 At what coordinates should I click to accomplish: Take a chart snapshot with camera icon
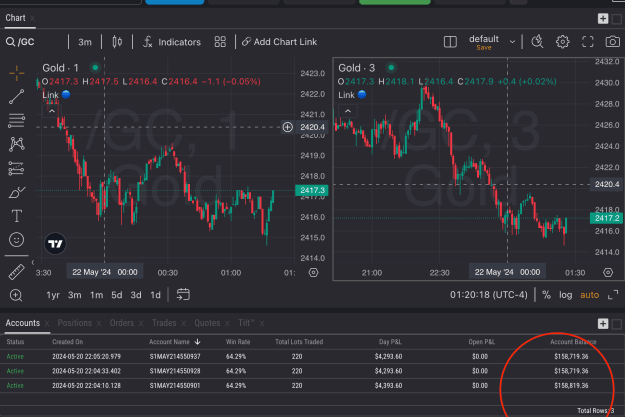coord(613,41)
